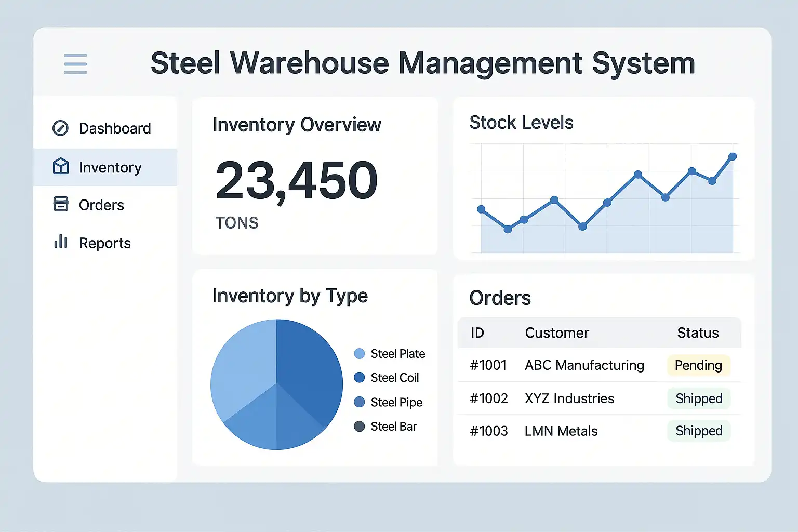
Task: Click Shipped badge for LMN Metals
Action: (x=699, y=431)
